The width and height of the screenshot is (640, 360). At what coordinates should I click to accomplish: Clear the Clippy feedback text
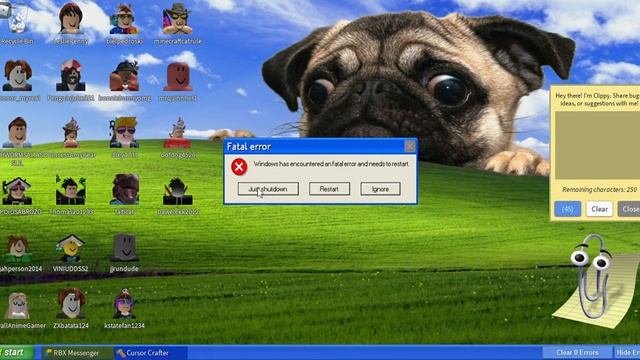600,209
